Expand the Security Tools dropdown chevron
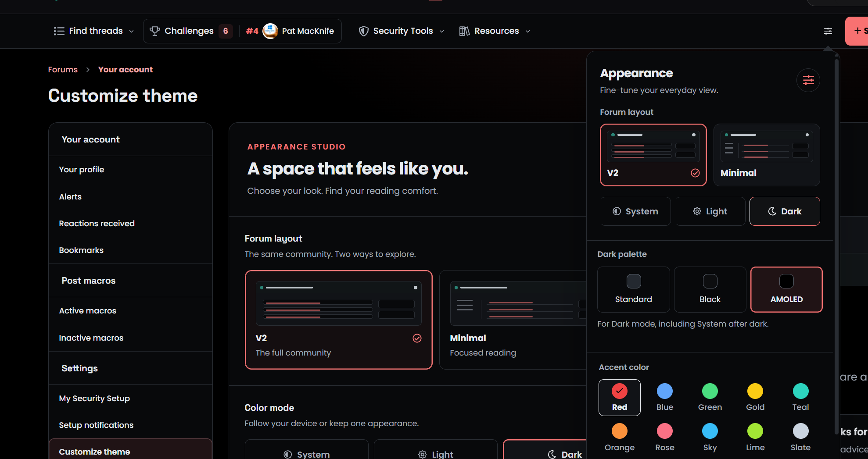Screen dimensions: 868x459 [441, 31]
